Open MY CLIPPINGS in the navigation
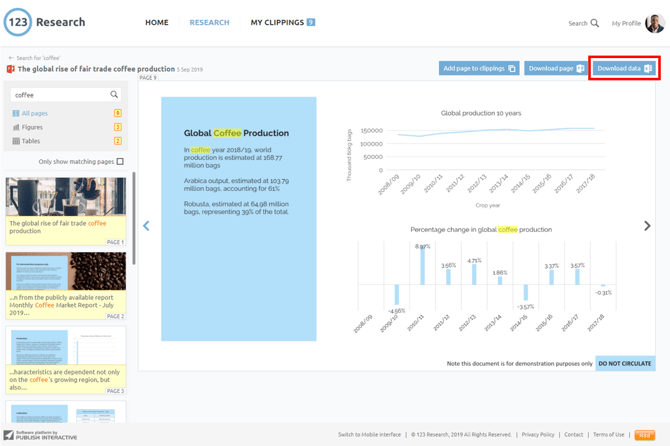The height and width of the screenshot is (446, 670). (x=282, y=22)
